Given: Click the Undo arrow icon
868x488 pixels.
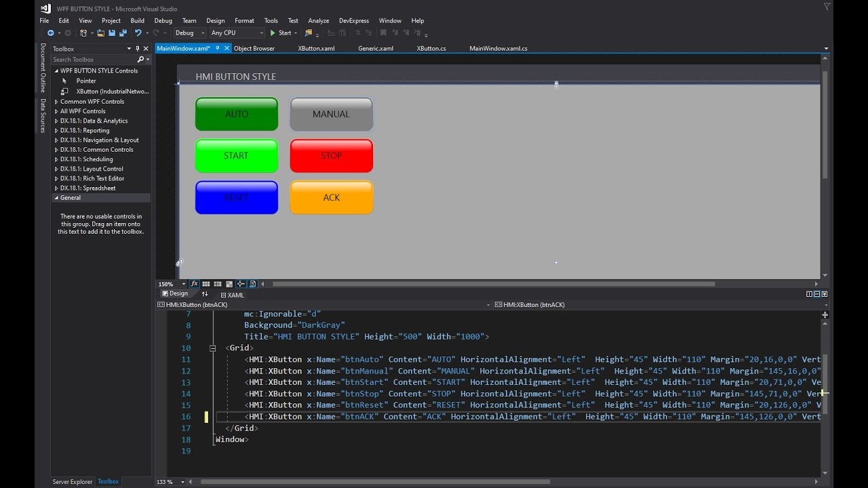Looking at the screenshot, I should pos(138,33).
